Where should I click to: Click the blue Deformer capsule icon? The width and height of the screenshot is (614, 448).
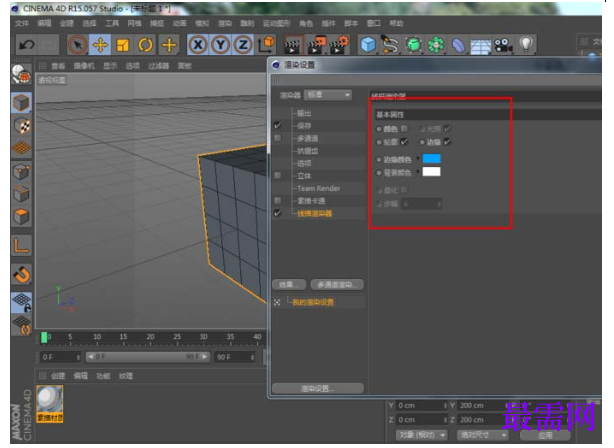click(x=458, y=45)
